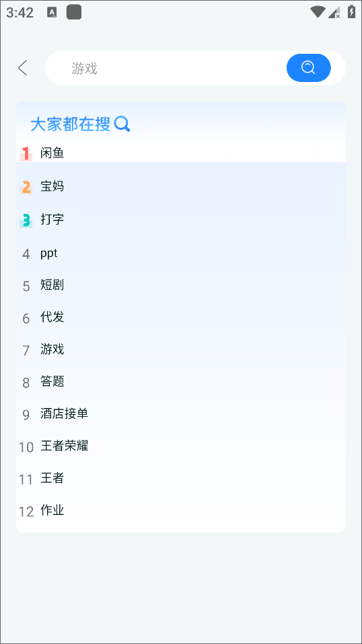This screenshot has width=362, height=644.
Task: Tap the Wi-Fi status bar icon
Action: 318,12
